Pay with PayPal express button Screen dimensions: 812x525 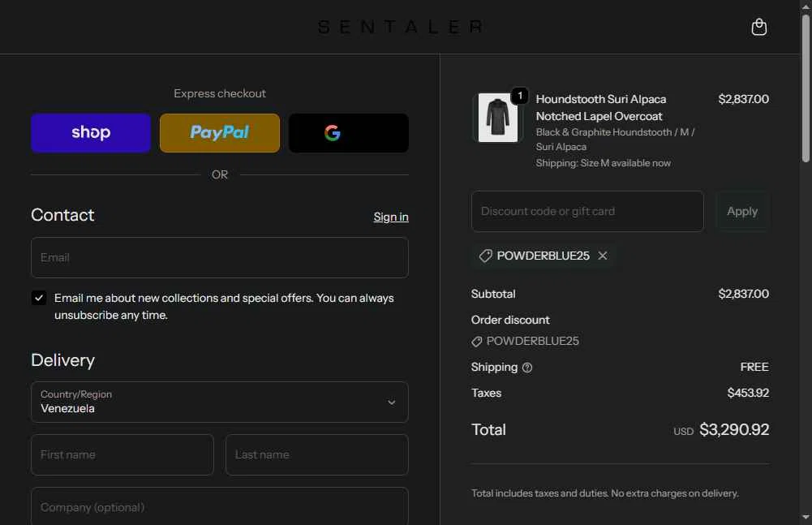click(x=220, y=133)
